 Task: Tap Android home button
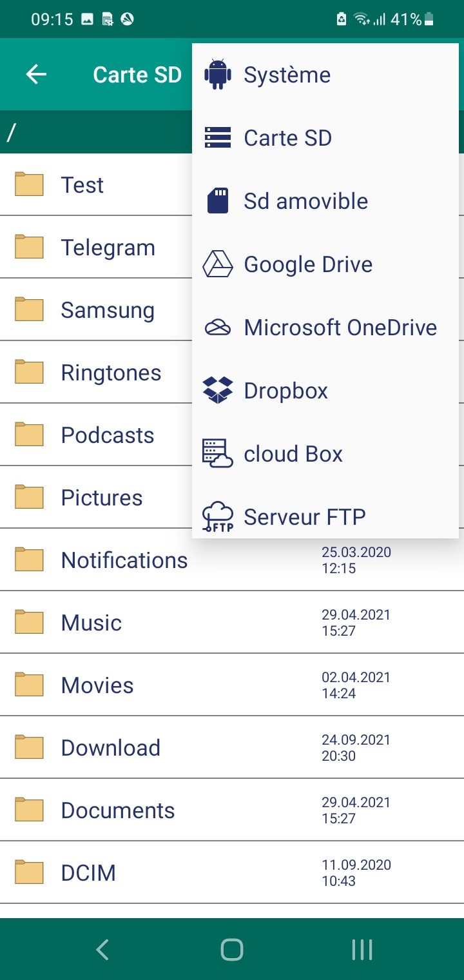(x=232, y=950)
